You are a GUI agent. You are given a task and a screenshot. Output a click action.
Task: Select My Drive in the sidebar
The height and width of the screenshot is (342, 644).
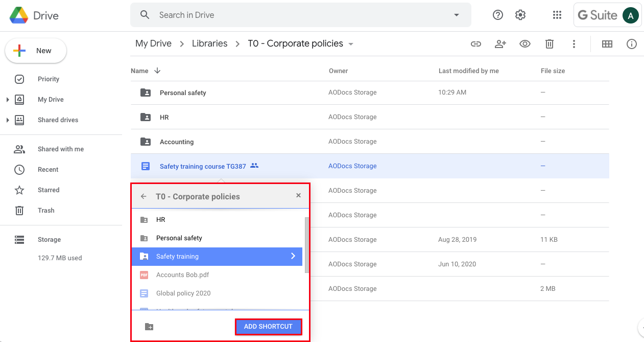pyautogui.click(x=51, y=99)
